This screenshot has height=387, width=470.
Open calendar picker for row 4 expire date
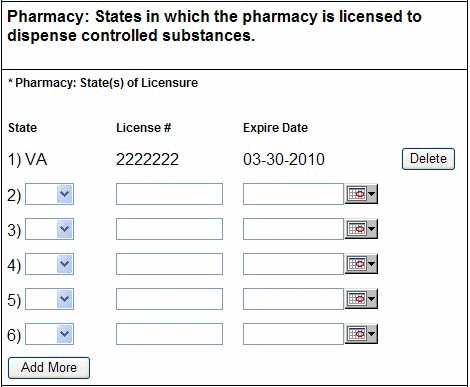point(361,264)
